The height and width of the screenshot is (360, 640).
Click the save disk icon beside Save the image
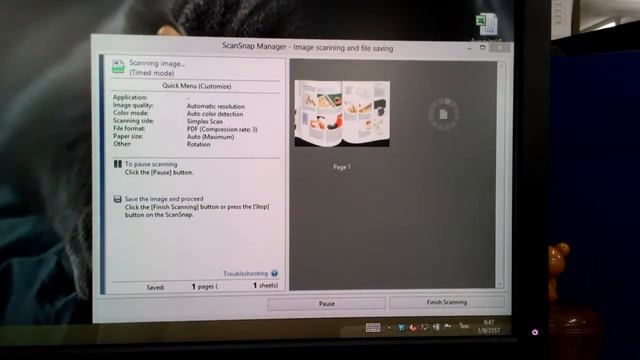tap(118, 199)
